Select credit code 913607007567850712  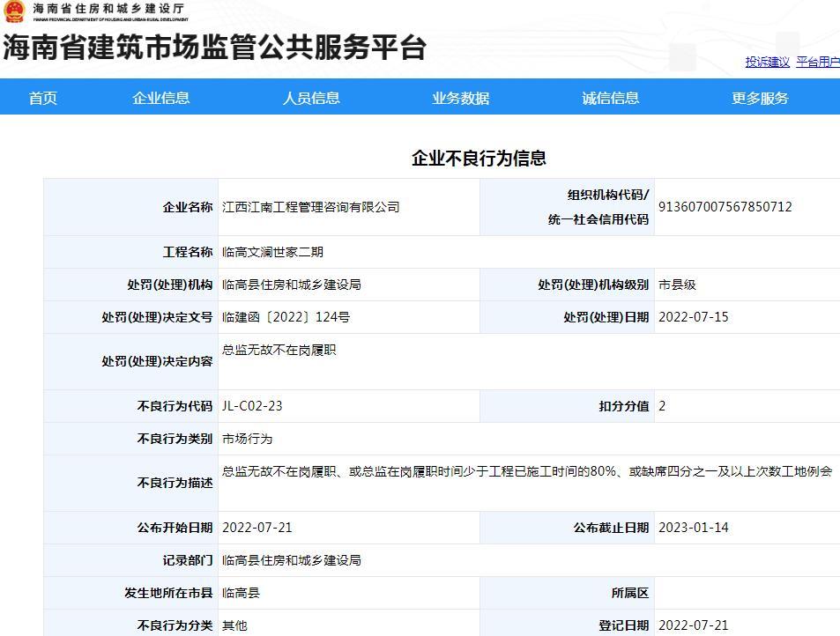click(x=725, y=207)
